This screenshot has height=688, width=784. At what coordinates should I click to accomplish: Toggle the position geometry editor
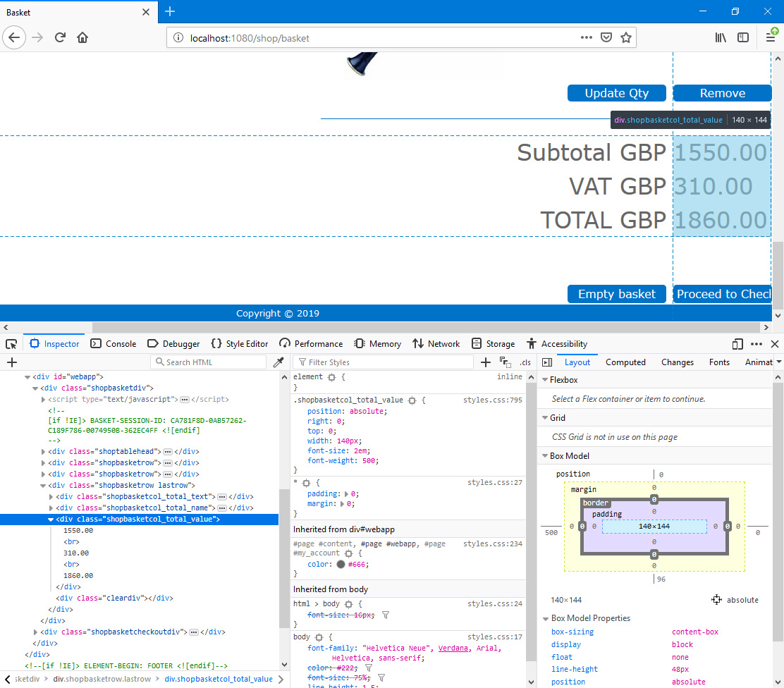click(716, 599)
